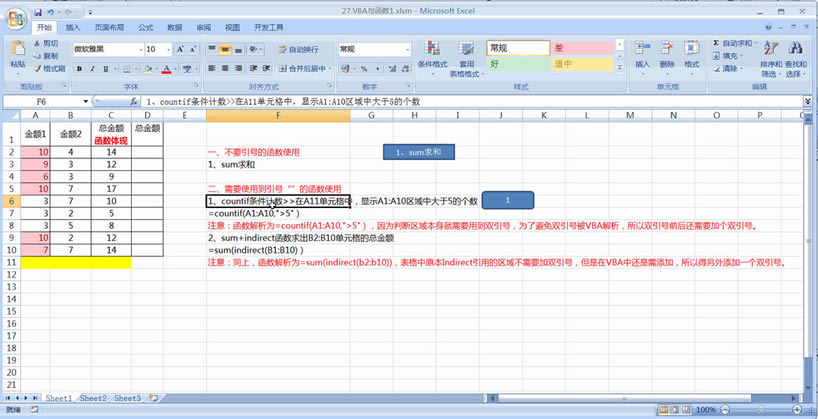Toggle middle vertical alignment

(x=225, y=50)
